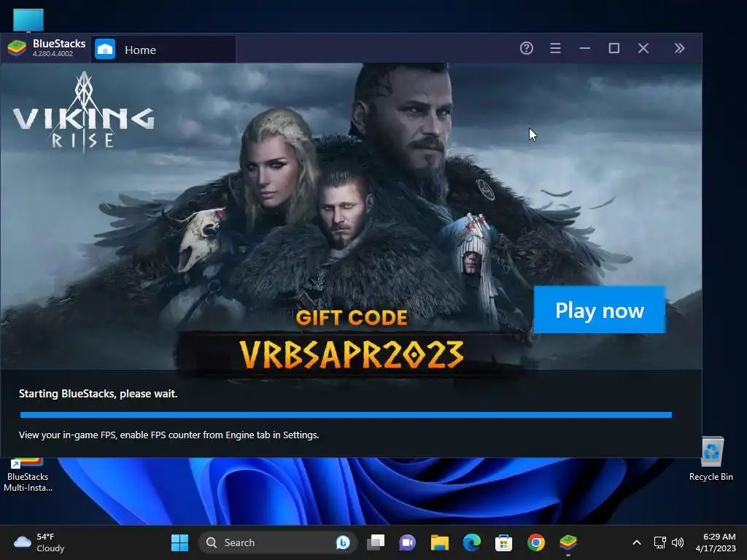Close the BlueStacks window

tap(643, 48)
